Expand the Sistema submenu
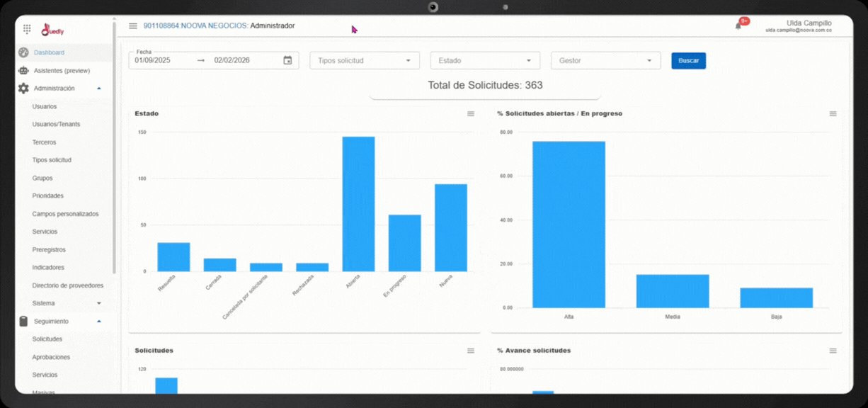The image size is (868, 408). coord(98,303)
